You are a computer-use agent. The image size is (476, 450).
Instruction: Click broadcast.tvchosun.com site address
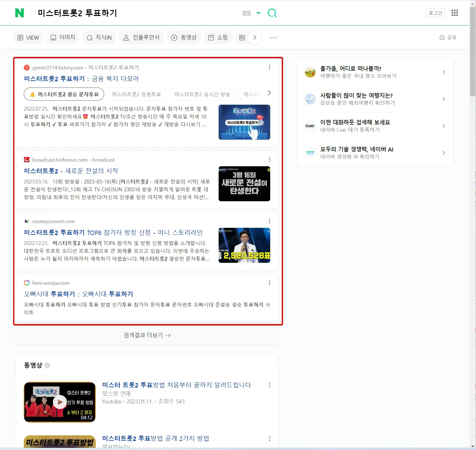click(x=60, y=160)
